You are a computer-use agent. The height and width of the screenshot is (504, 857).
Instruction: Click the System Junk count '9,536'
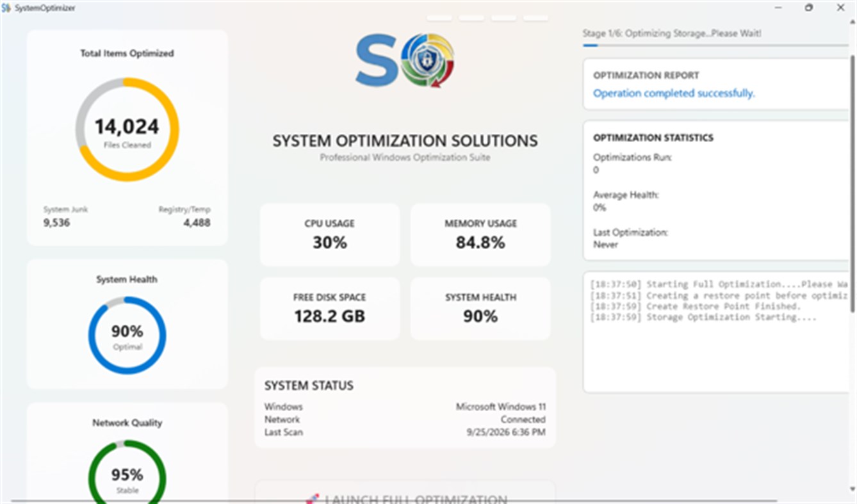[x=57, y=223]
